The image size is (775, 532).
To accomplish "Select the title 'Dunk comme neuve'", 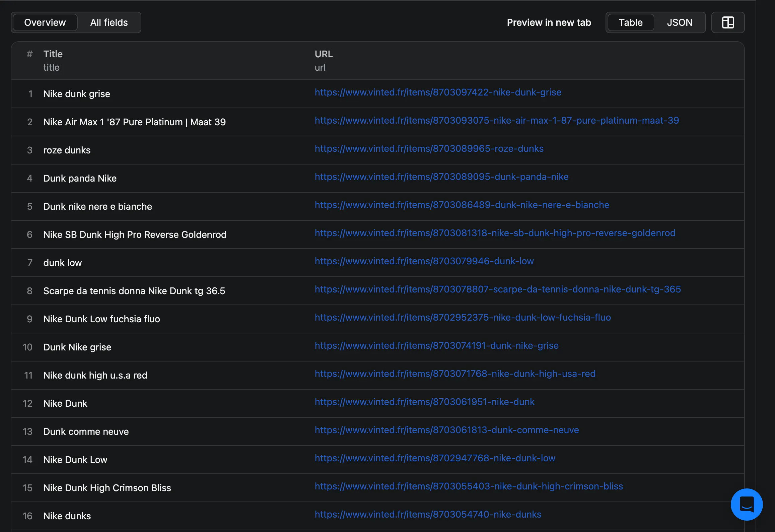I will [x=86, y=431].
